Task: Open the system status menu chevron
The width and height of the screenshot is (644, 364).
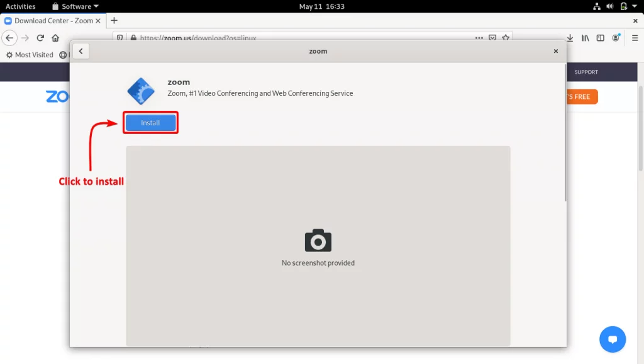Action: 634,6
